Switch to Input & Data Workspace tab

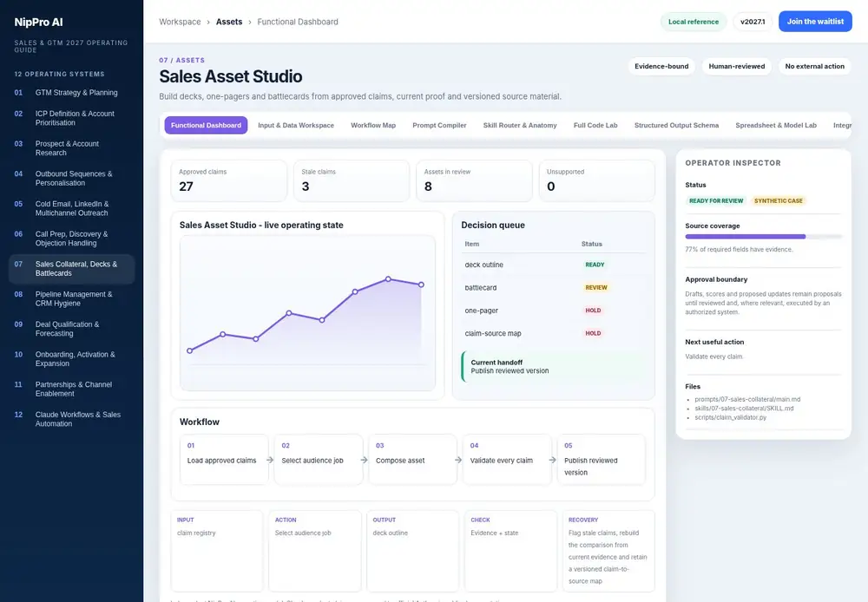(296, 125)
